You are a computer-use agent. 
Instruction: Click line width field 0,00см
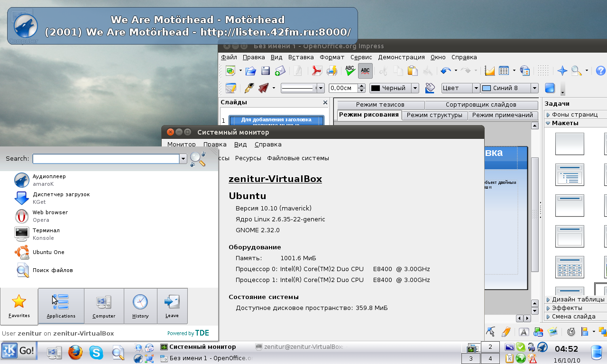pyautogui.click(x=343, y=88)
